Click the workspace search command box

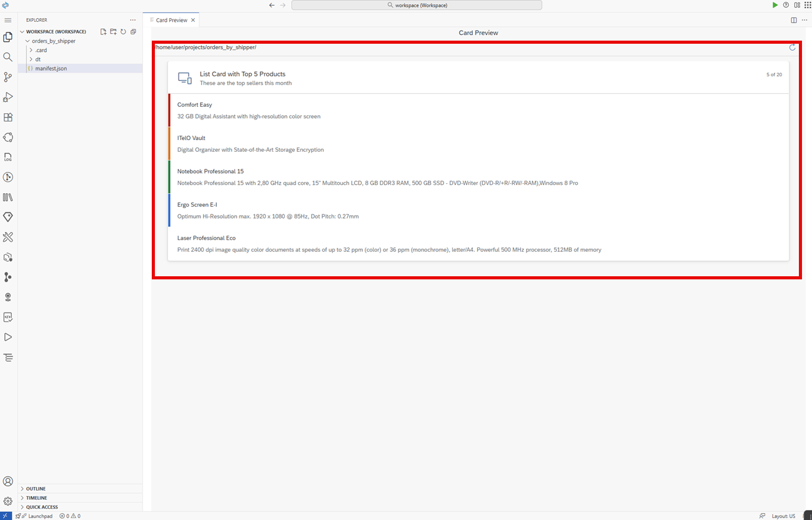pyautogui.click(x=417, y=5)
